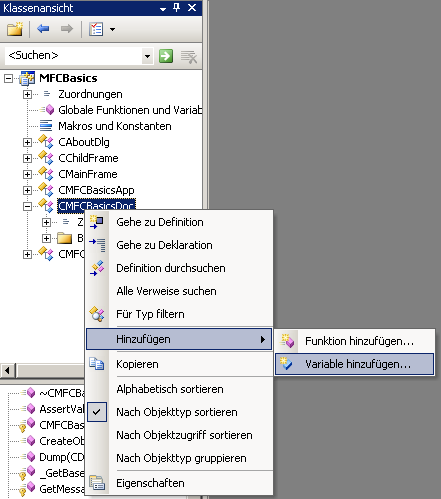Toggle auto-hide pin of Klassenansicht
The height and width of the screenshot is (499, 441).
pos(177,8)
